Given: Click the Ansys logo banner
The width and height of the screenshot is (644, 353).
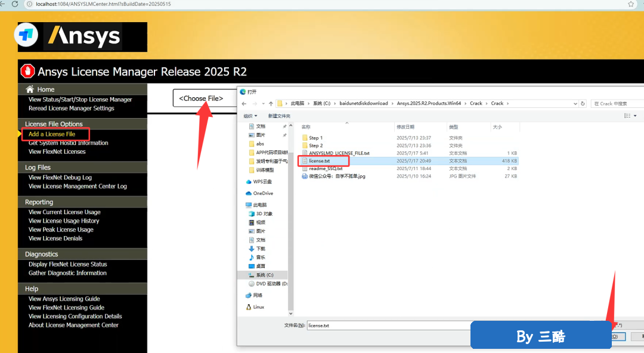Looking at the screenshot, I should [x=82, y=37].
